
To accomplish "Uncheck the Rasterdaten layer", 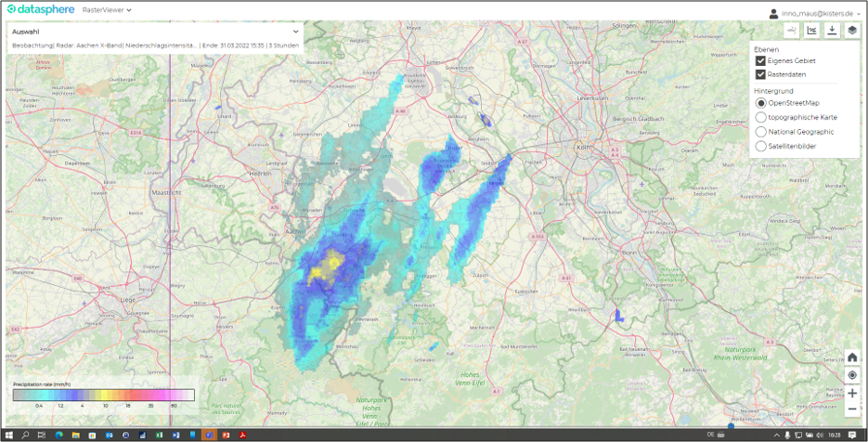I will point(761,74).
